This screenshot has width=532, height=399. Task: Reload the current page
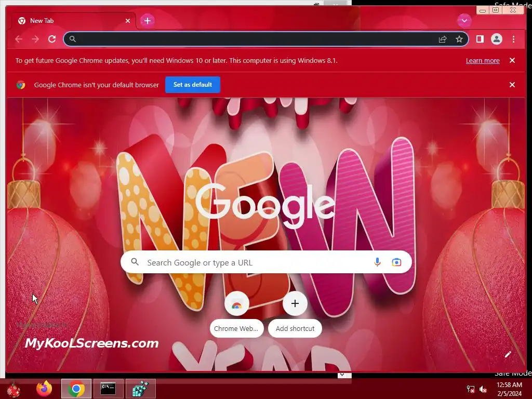pyautogui.click(x=52, y=39)
